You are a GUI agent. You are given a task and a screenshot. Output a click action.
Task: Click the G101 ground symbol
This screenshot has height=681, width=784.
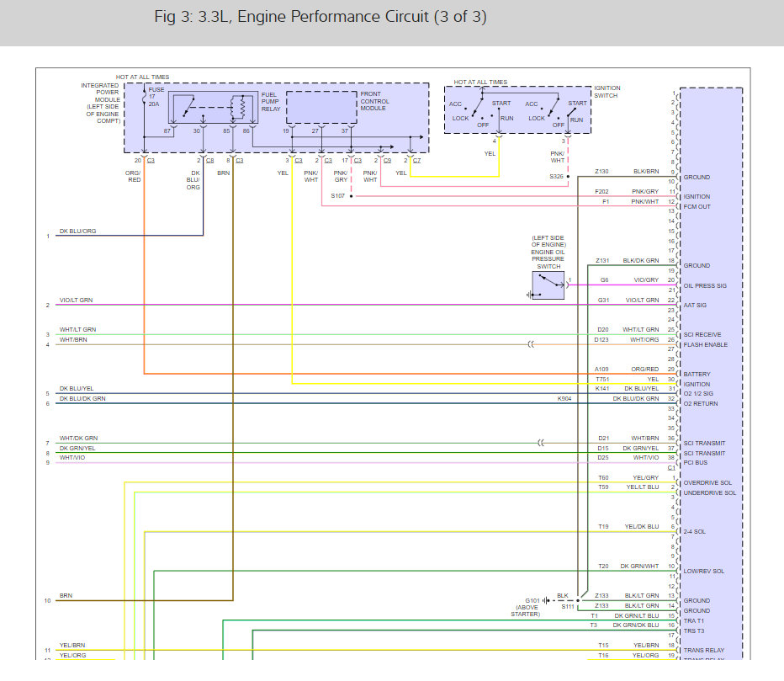click(546, 600)
